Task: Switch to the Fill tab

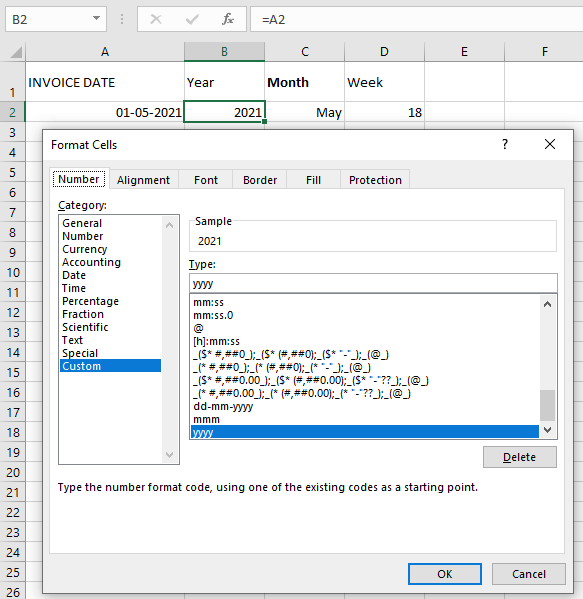Action: tap(313, 180)
